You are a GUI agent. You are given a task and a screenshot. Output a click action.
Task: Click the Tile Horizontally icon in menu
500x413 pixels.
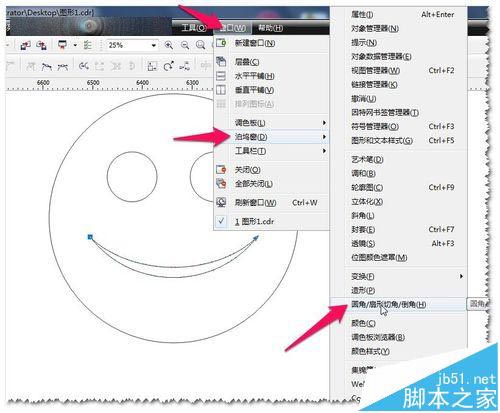click(x=221, y=76)
